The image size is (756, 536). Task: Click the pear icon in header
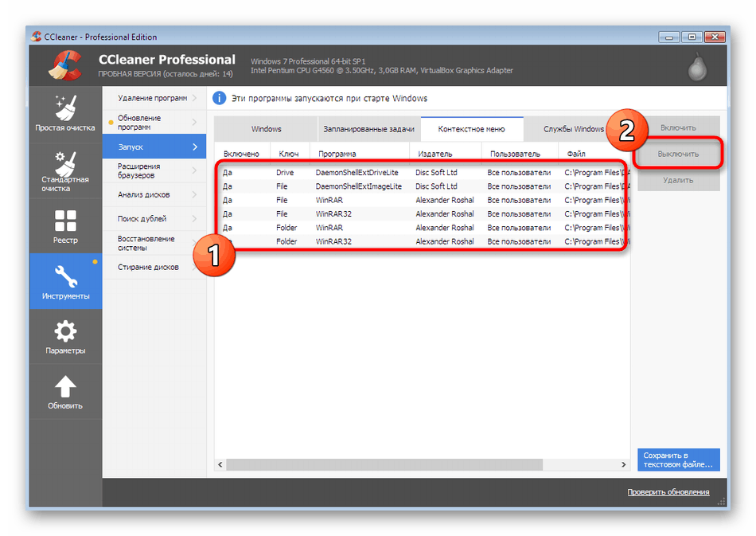[x=697, y=67]
